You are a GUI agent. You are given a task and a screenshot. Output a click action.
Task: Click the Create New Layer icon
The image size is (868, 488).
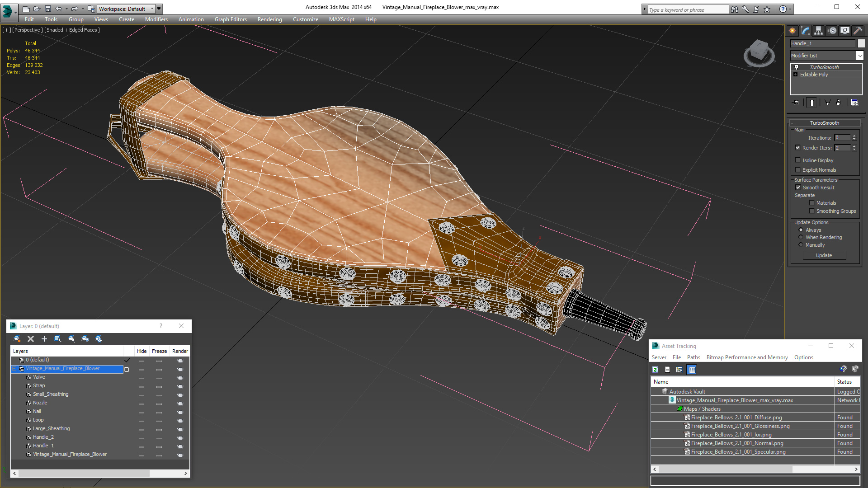coord(17,339)
